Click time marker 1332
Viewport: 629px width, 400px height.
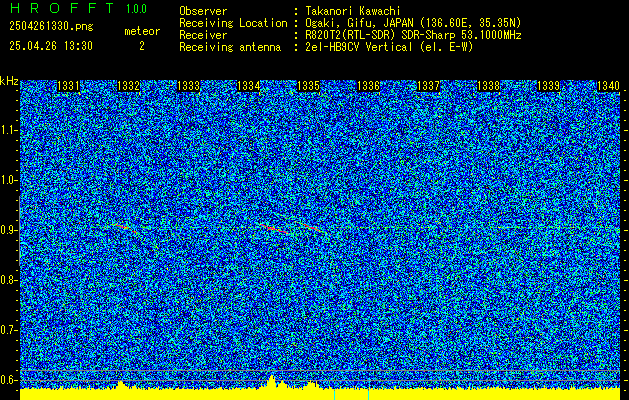128,86
